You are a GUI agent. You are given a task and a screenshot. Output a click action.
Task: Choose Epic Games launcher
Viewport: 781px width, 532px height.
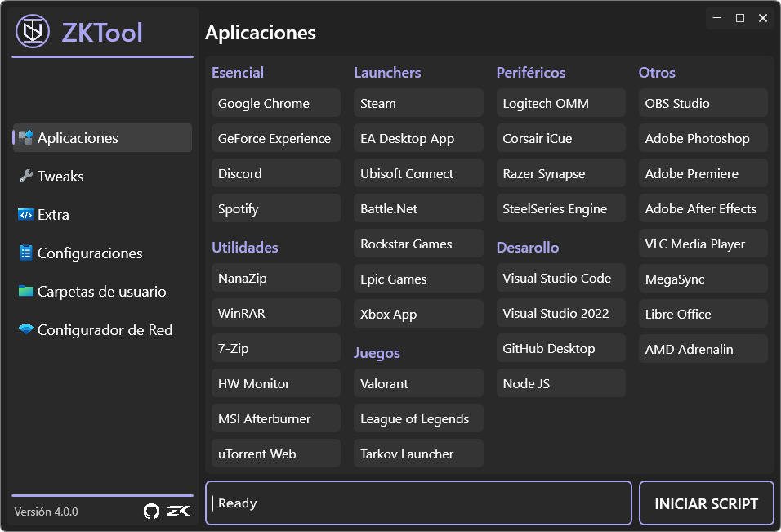418,279
